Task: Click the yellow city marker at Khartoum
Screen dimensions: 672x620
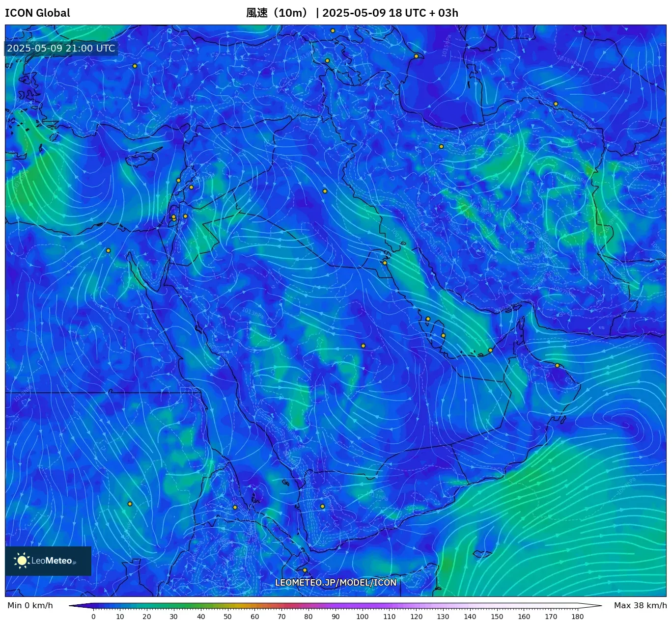Action: pos(130,504)
